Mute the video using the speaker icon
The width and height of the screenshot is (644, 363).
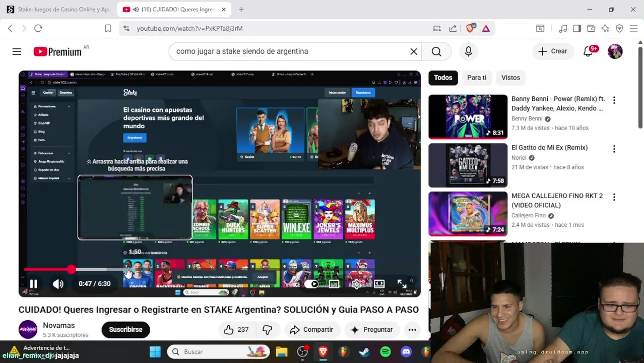58,284
